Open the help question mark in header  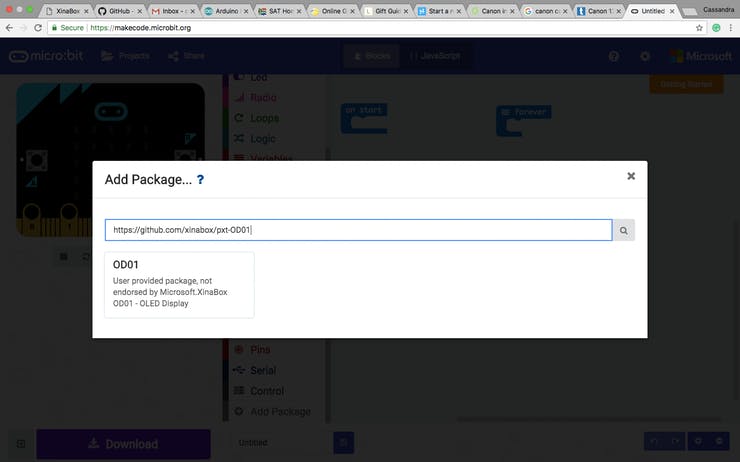pyautogui.click(x=614, y=57)
